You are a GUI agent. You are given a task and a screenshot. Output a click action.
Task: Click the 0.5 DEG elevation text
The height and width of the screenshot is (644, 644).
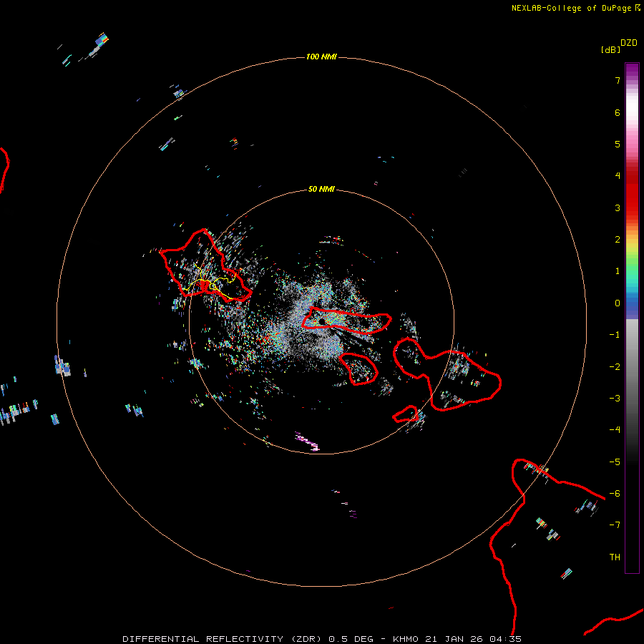(351, 639)
